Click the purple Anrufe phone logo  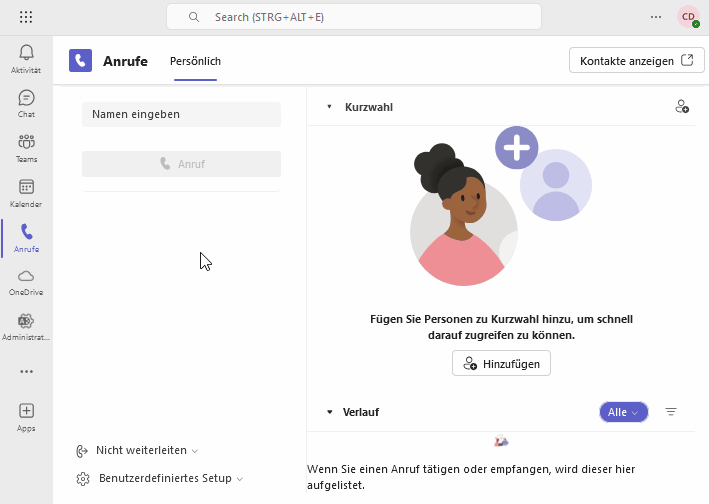coord(80,61)
